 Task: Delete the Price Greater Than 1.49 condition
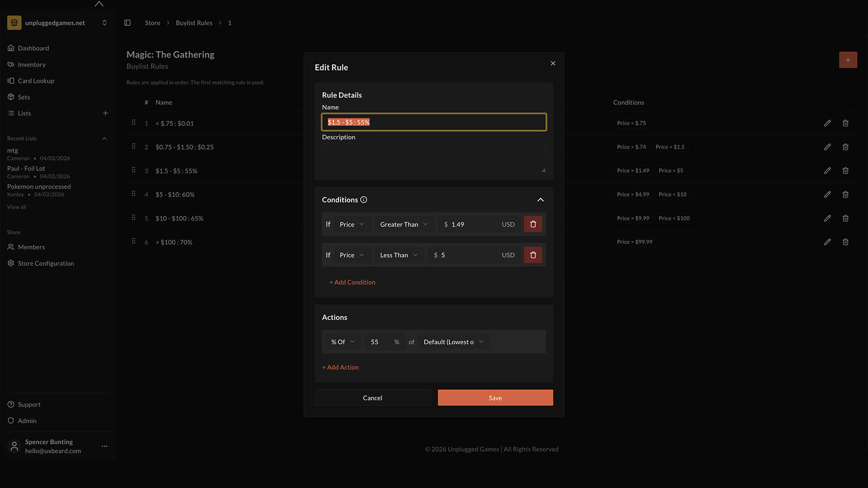coord(533,224)
